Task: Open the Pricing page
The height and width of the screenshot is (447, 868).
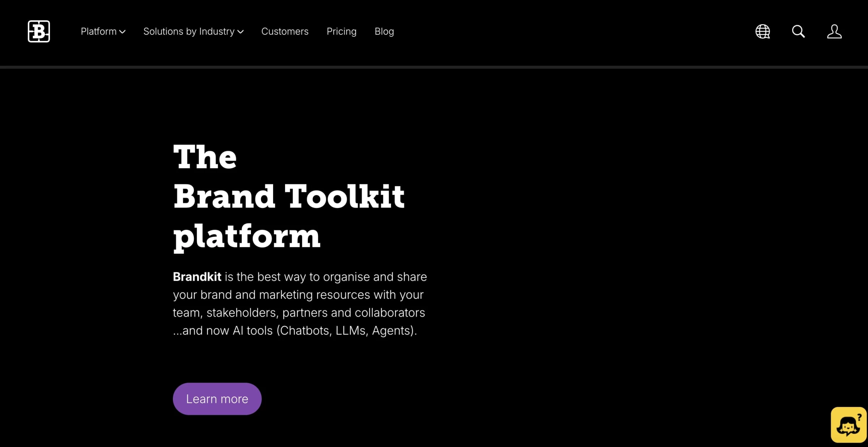Action: [x=341, y=31]
